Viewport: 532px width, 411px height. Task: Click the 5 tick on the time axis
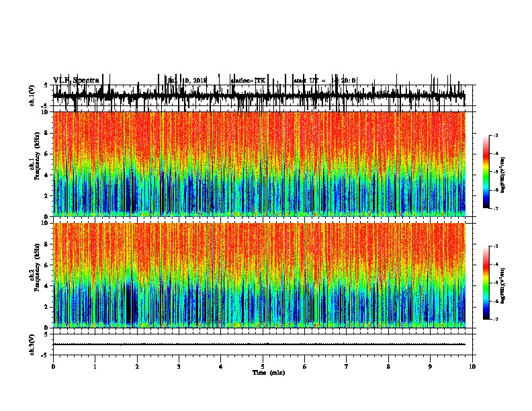coord(263,367)
